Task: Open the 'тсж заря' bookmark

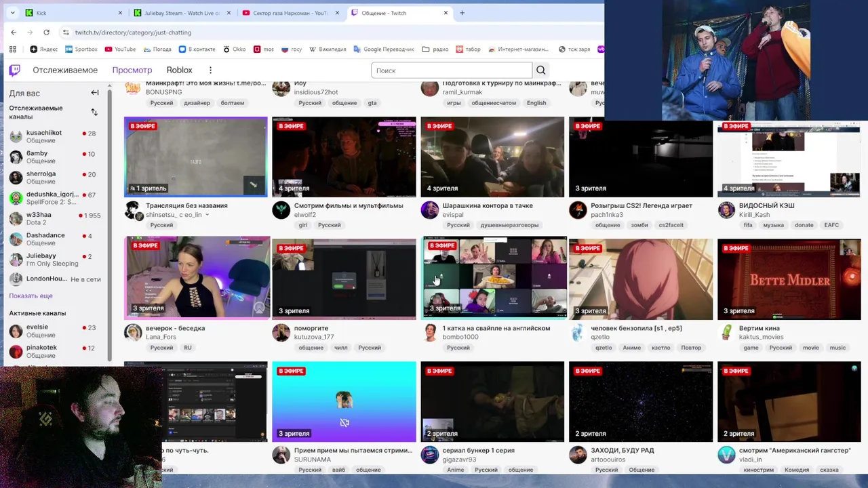Action: (574, 49)
